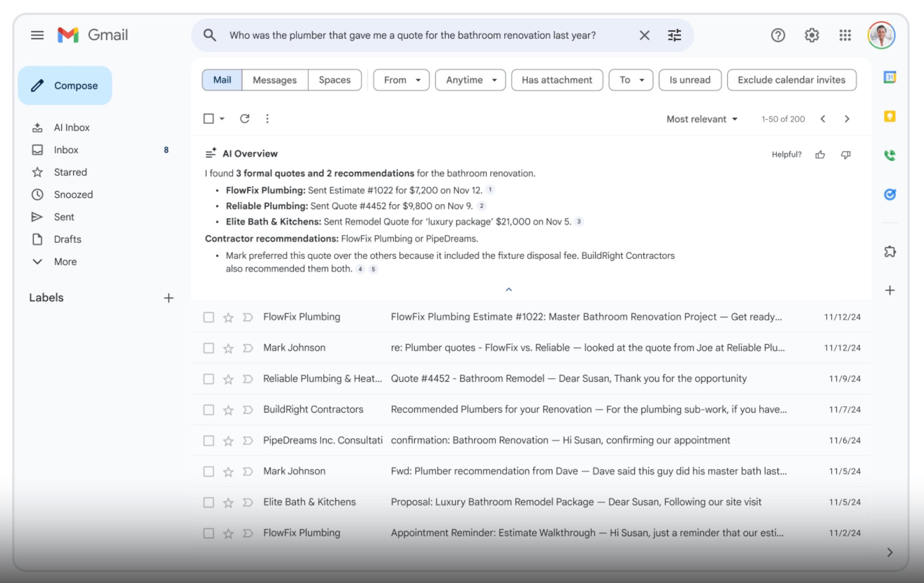This screenshot has width=924, height=583.
Task: Open the Google apps grid
Action: (x=845, y=36)
